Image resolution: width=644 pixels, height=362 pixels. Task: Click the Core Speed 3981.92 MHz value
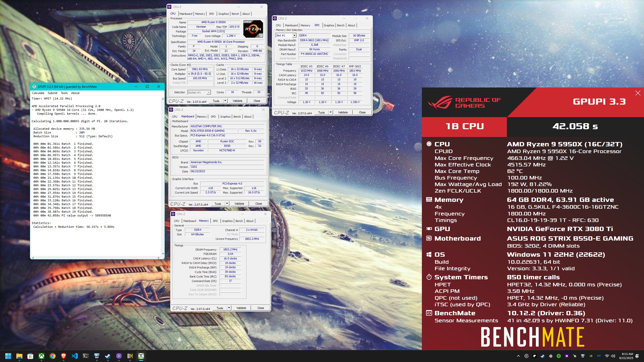pyautogui.click(x=200, y=69)
